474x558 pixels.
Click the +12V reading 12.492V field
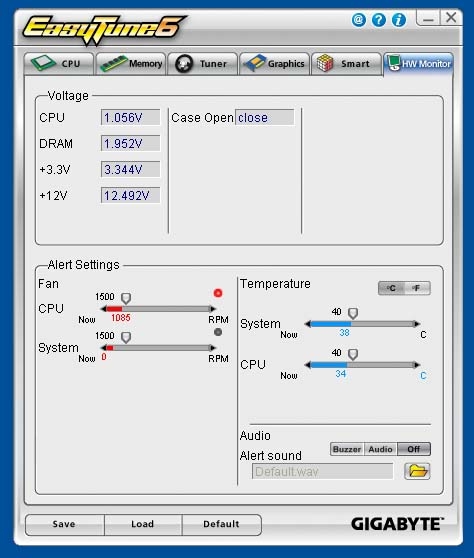(131, 195)
